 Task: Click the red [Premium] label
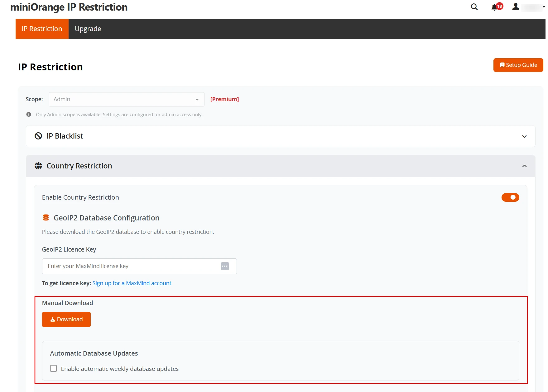(x=224, y=99)
